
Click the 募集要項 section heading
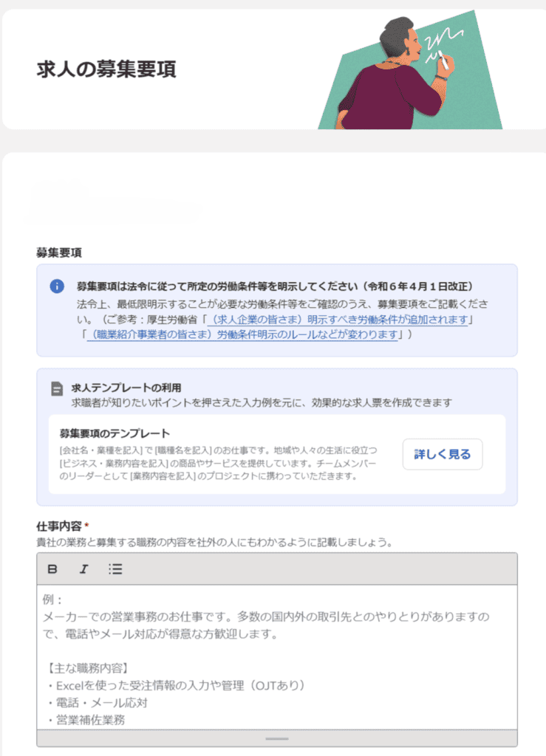point(59,252)
